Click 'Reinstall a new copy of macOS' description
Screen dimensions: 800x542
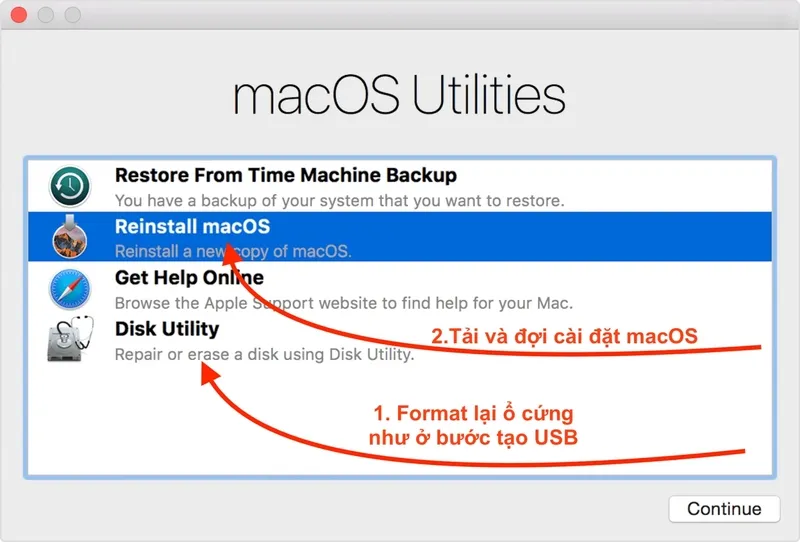[x=233, y=251]
